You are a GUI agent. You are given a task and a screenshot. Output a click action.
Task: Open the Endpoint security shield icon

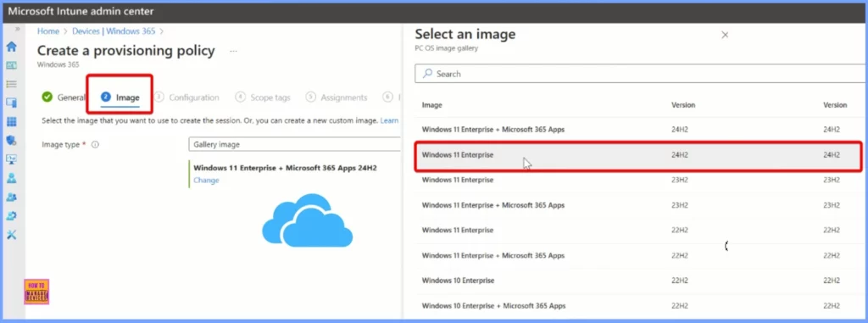(11, 141)
